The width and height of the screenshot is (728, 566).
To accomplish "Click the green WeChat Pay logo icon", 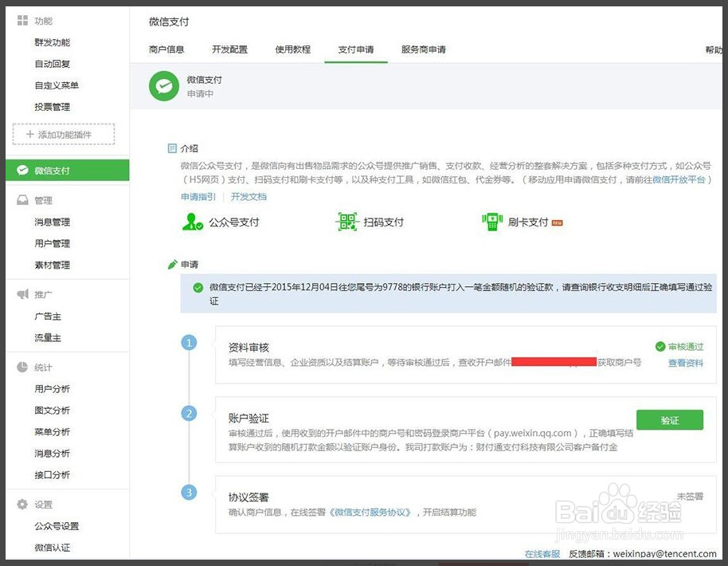I will [164, 86].
